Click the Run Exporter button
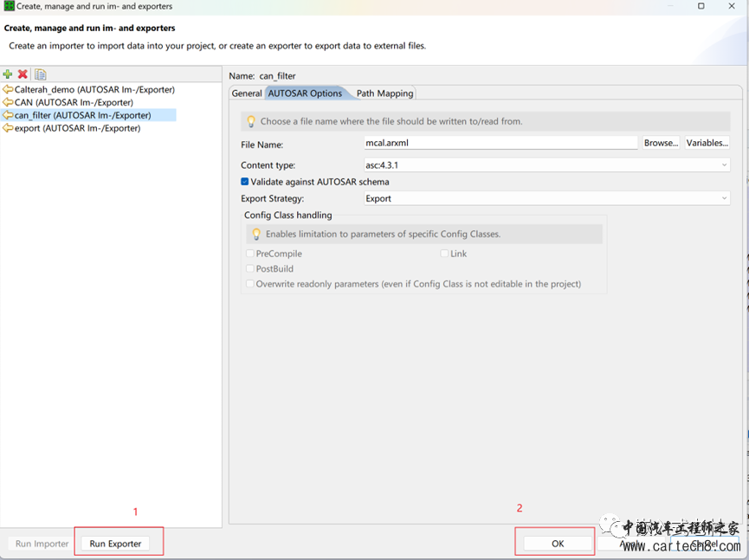Screen dimensions: 749x560 (x=115, y=544)
